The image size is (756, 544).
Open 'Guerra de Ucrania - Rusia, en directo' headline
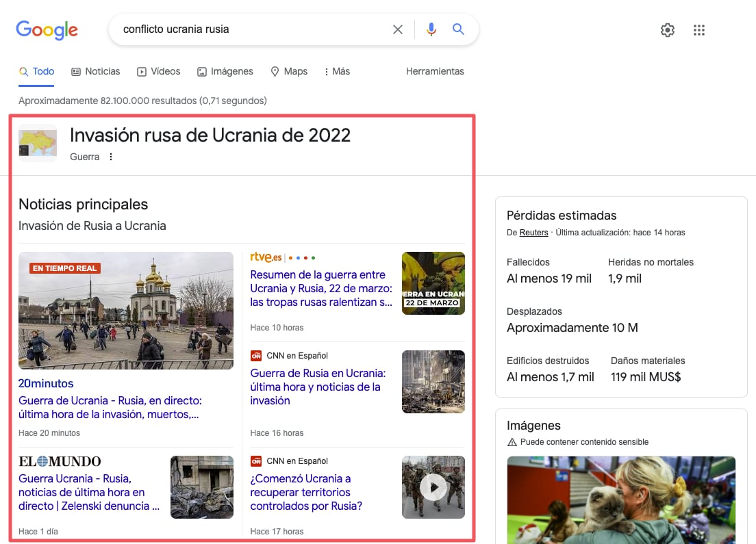(110, 407)
